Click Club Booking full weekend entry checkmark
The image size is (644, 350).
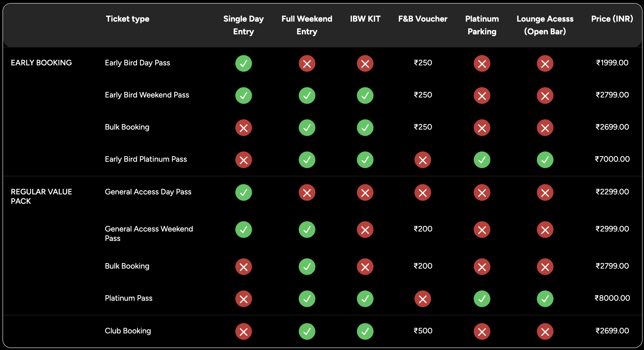(x=307, y=331)
